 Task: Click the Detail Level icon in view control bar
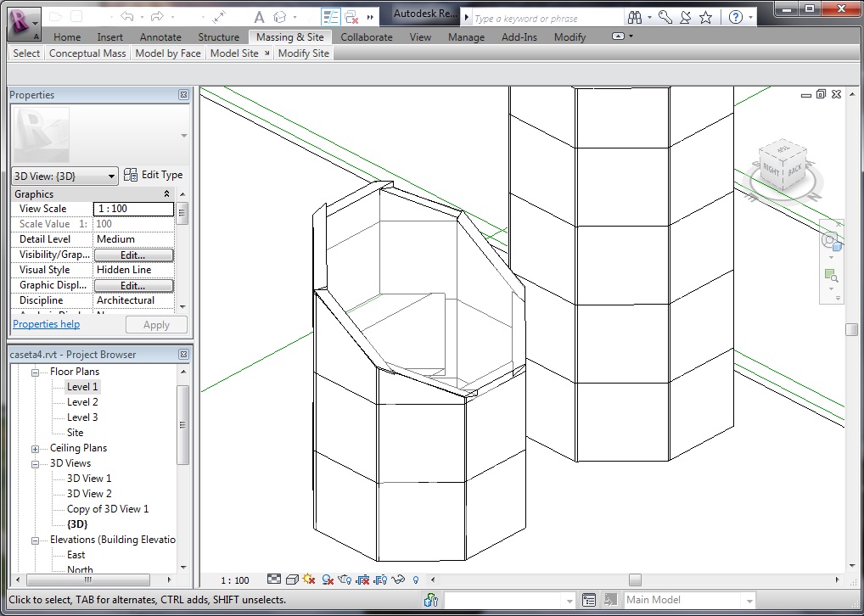pyautogui.click(x=273, y=580)
